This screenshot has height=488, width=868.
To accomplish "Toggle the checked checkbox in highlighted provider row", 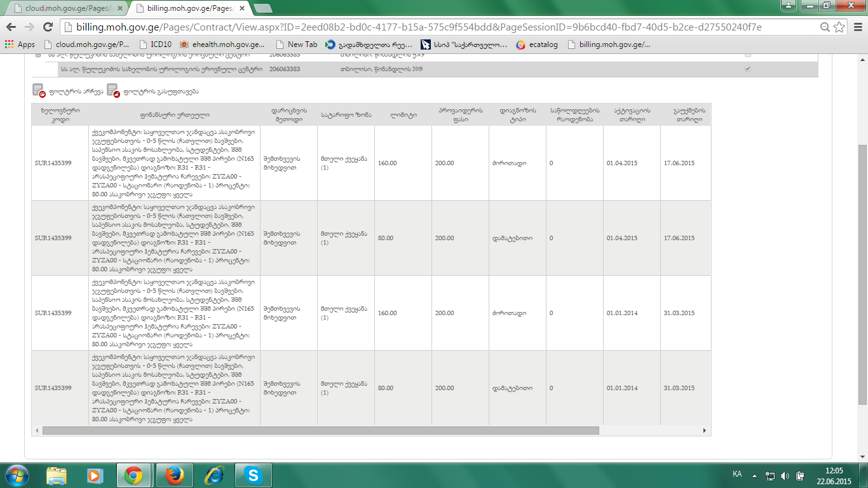I will [x=747, y=69].
